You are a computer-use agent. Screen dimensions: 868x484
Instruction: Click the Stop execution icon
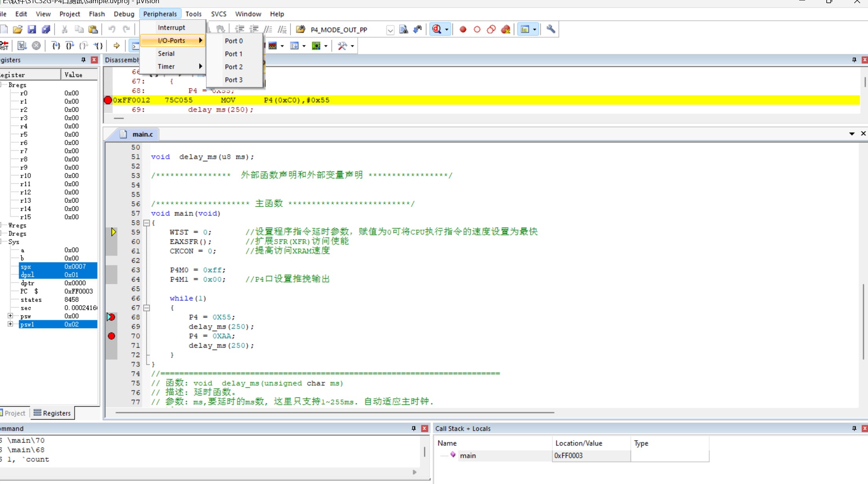tap(36, 46)
